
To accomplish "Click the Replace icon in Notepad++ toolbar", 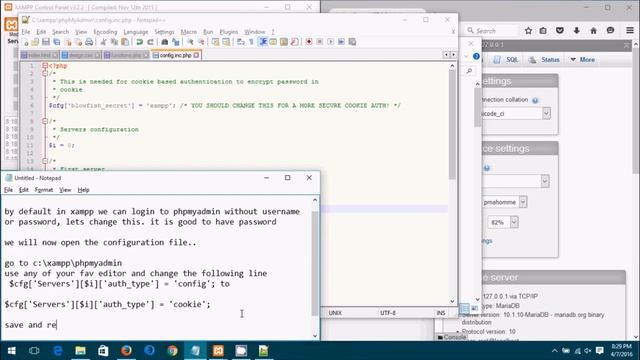I will pos(176,42).
